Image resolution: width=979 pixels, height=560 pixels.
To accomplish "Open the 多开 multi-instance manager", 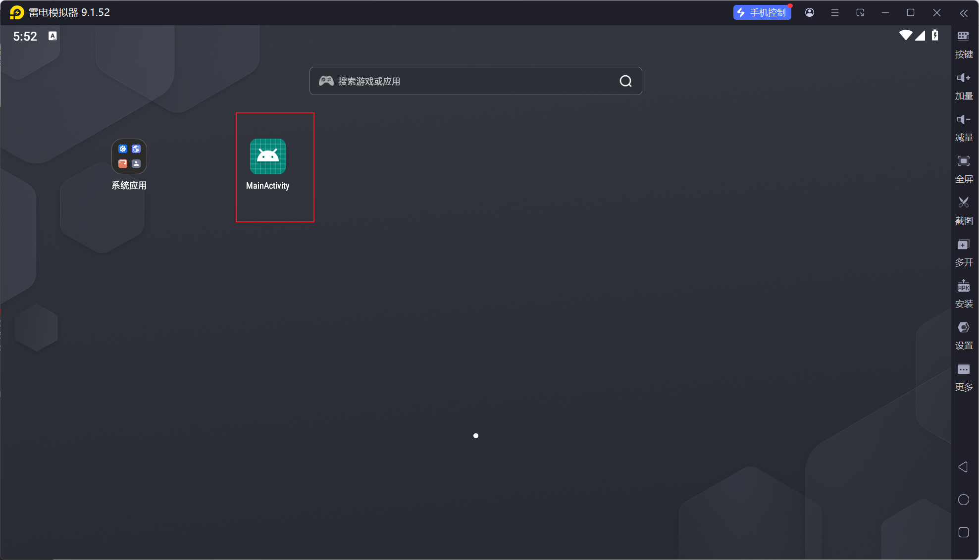I will point(964,252).
